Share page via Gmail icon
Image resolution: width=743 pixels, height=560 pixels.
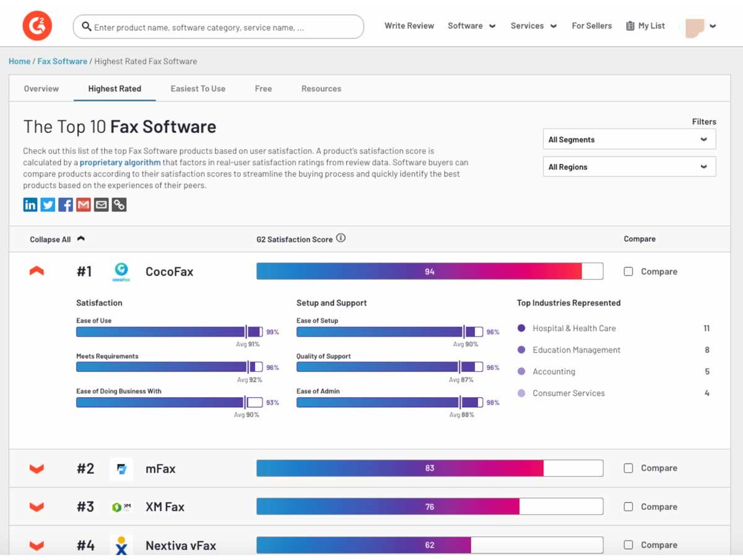tap(84, 205)
